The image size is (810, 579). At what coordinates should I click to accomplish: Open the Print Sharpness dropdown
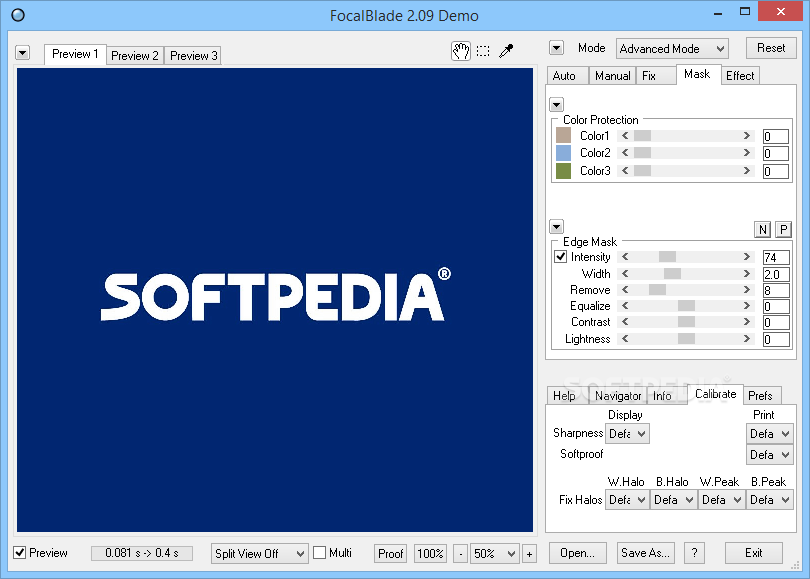(x=770, y=433)
